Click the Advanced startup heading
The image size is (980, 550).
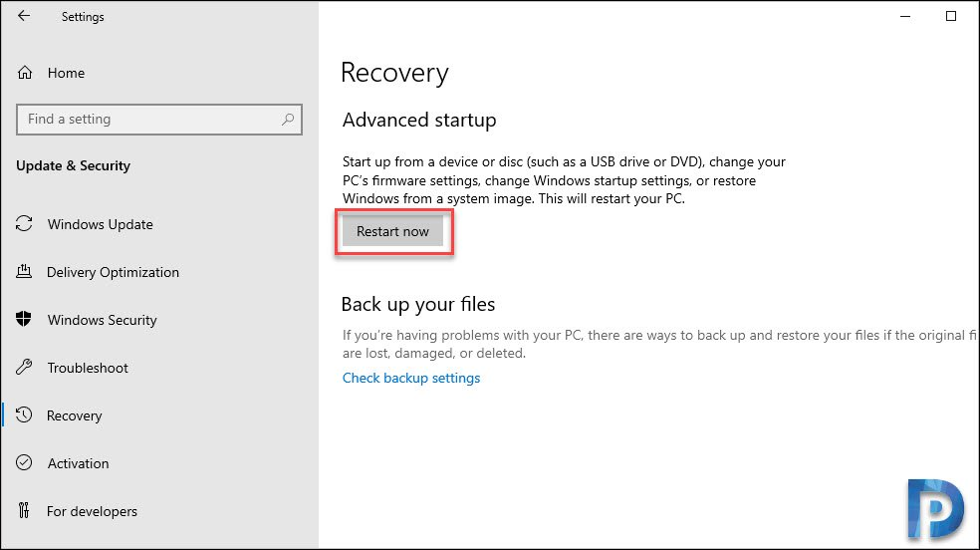tap(419, 120)
